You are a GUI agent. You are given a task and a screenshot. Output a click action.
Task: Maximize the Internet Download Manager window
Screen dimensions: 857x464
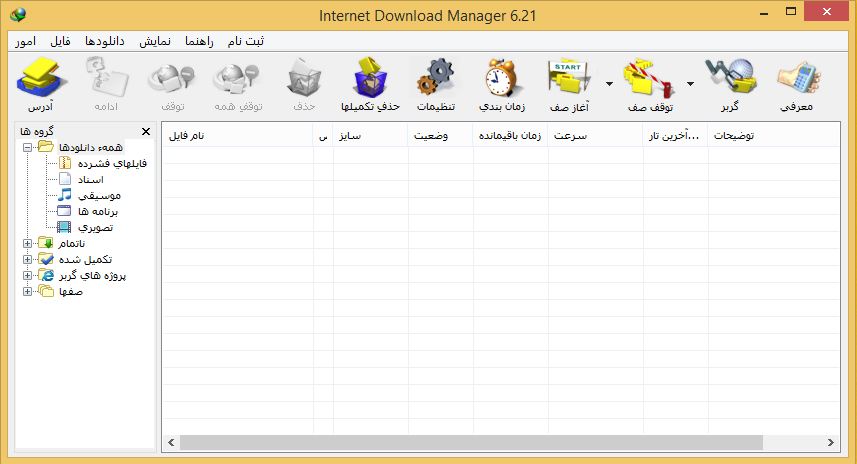pyautogui.click(x=791, y=11)
